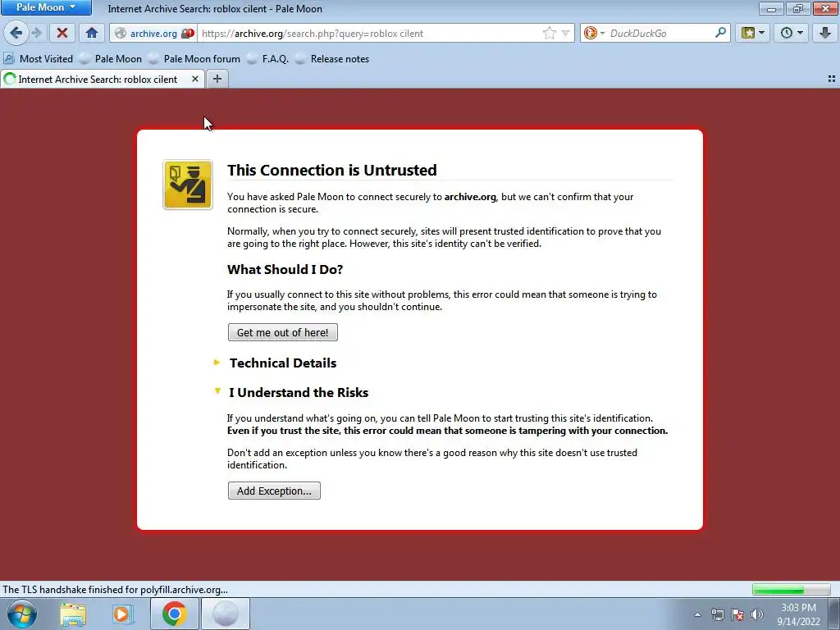
Task: Restore down the Pale Moon window
Action: (798, 8)
